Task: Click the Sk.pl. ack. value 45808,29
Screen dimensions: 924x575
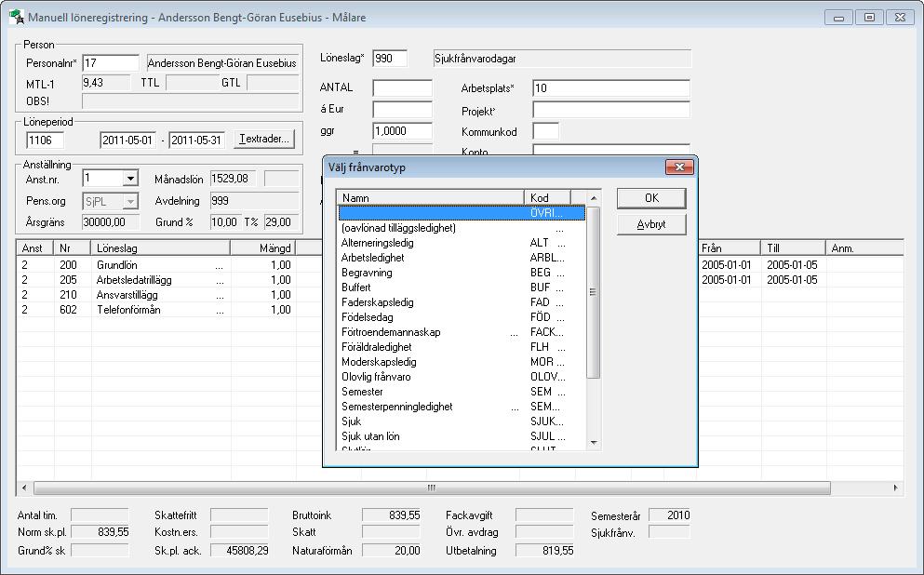Action: pos(239,551)
